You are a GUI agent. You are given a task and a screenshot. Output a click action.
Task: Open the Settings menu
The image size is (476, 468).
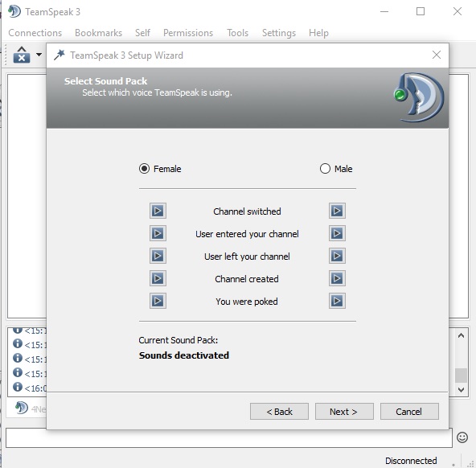[279, 33]
